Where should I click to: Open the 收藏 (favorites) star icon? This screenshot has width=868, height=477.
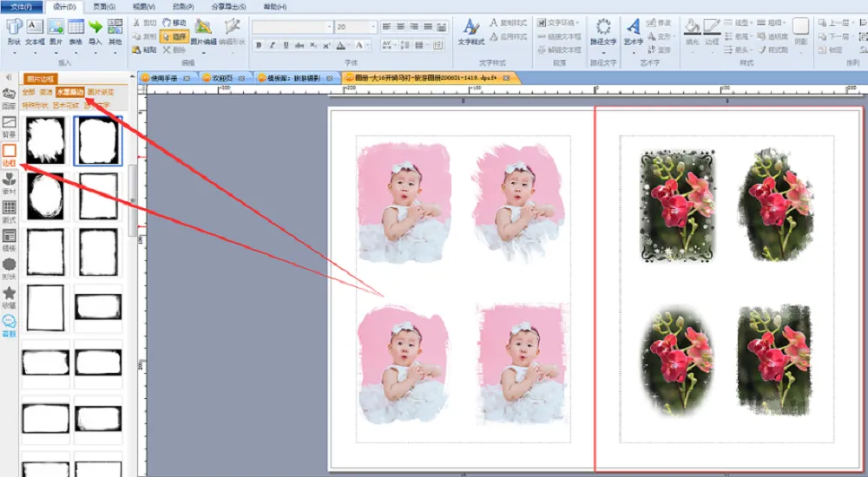tap(10, 296)
